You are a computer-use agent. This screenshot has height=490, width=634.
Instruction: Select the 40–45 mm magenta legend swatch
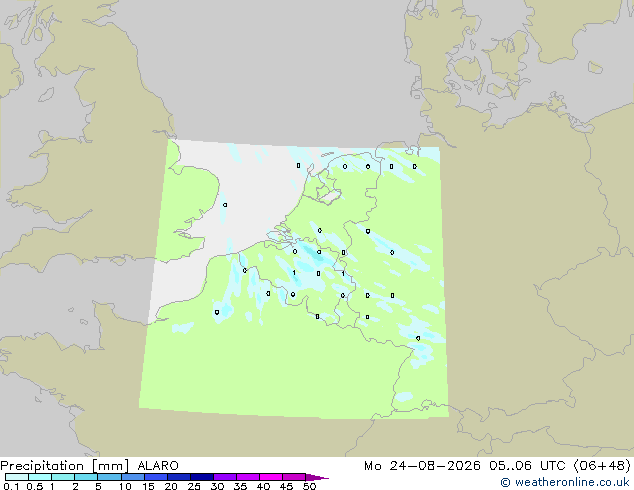271,477
